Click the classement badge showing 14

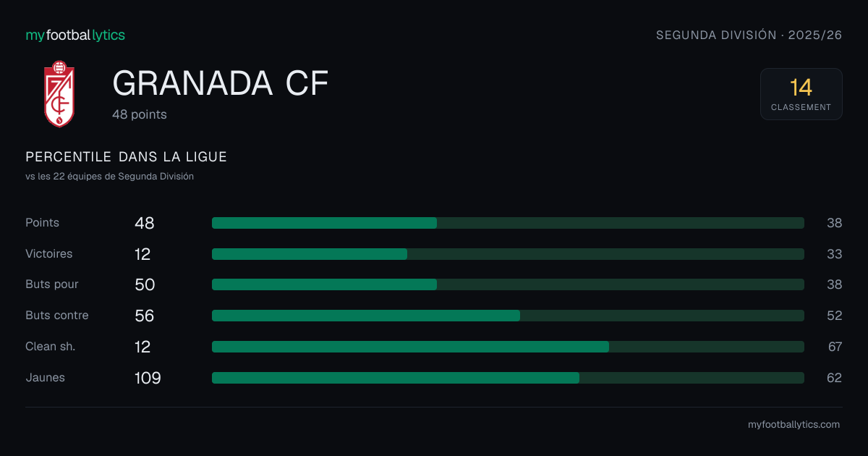click(801, 94)
